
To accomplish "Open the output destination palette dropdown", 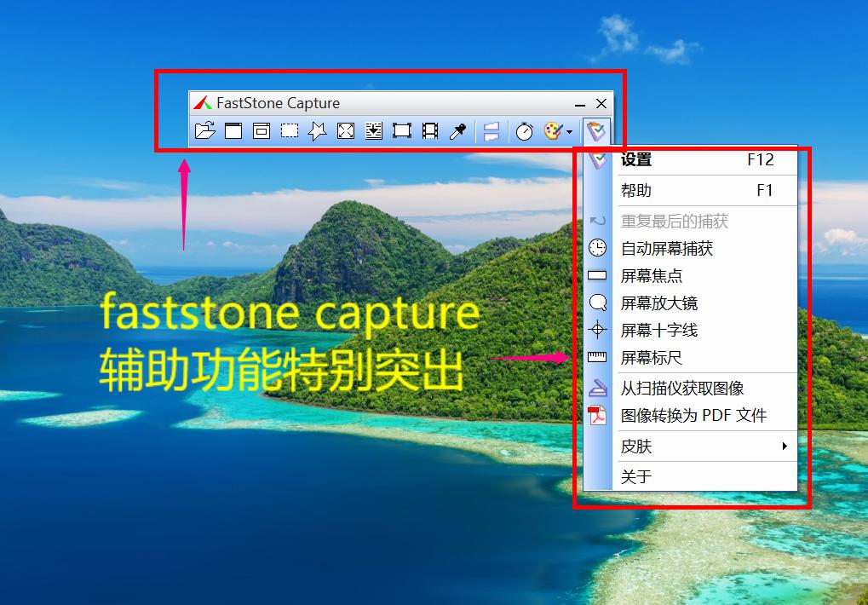I will [x=558, y=130].
